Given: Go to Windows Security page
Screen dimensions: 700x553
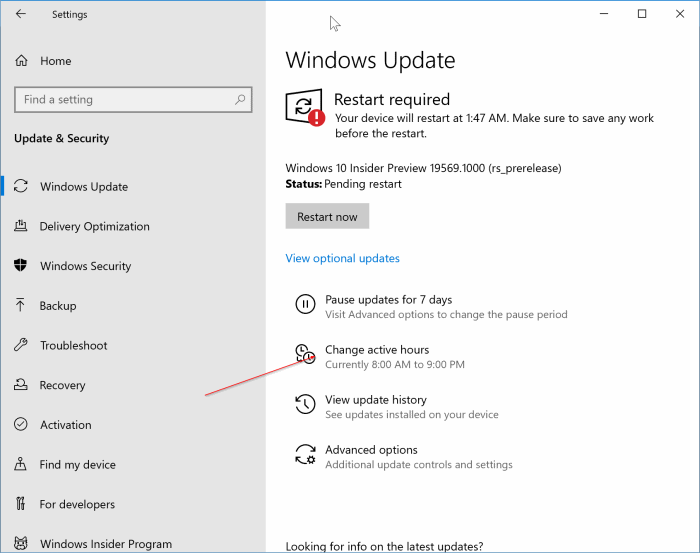Looking at the screenshot, I should [86, 266].
